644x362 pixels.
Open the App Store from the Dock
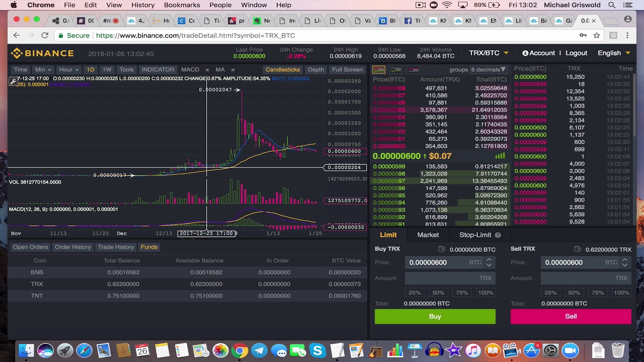click(x=531, y=350)
